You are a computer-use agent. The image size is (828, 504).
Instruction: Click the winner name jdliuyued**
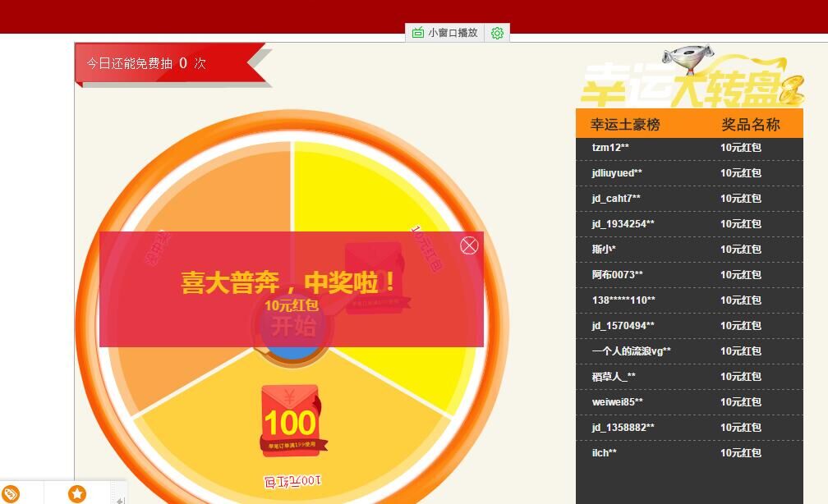click(617, 173)
